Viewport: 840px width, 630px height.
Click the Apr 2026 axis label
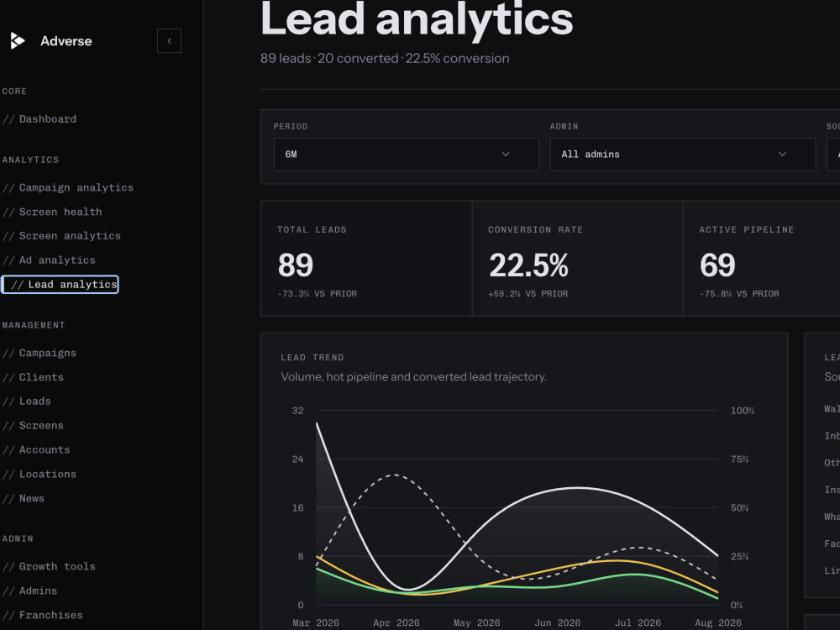396,622
